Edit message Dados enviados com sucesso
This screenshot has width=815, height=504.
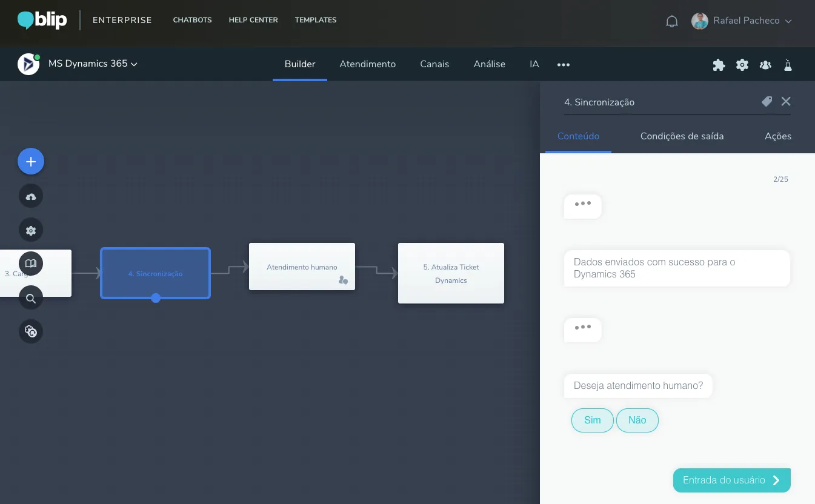[x=677, y=268]
